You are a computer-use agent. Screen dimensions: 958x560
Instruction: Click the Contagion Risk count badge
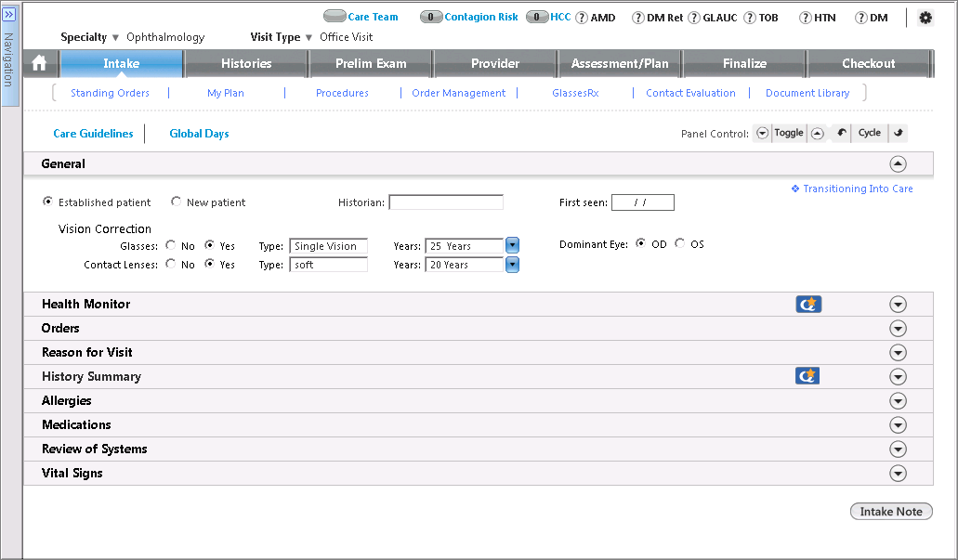tap(431, 17)
